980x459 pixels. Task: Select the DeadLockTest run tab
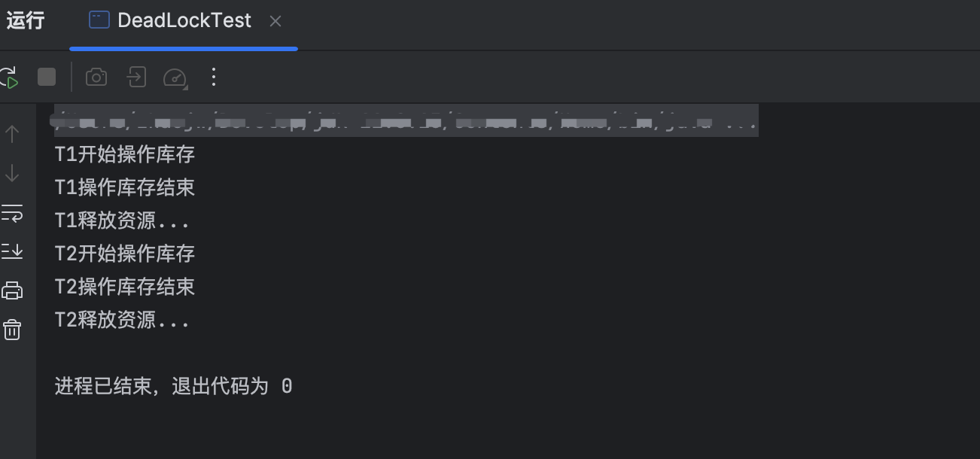[x=170, y=20]
